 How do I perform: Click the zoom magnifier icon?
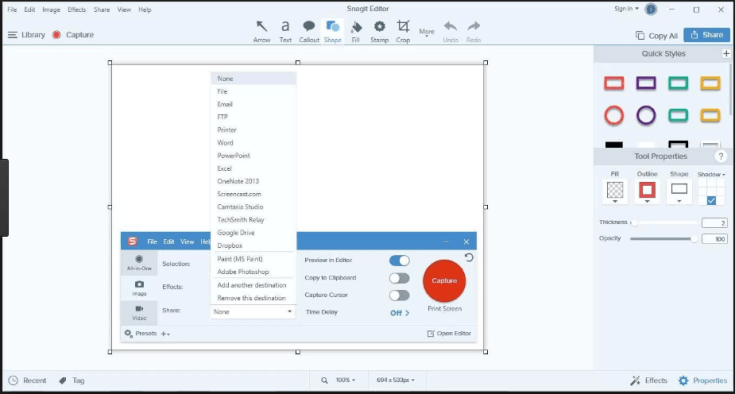click(x=324, y=380)
